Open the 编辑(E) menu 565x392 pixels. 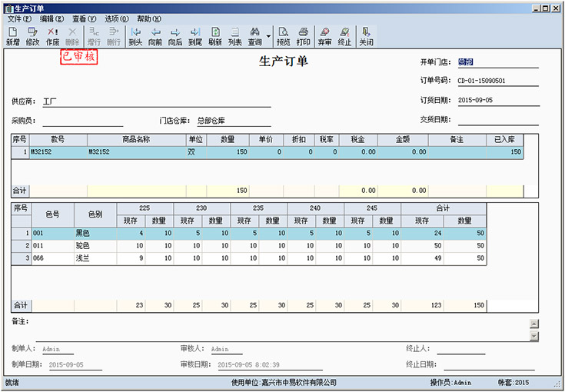[52, 18]
